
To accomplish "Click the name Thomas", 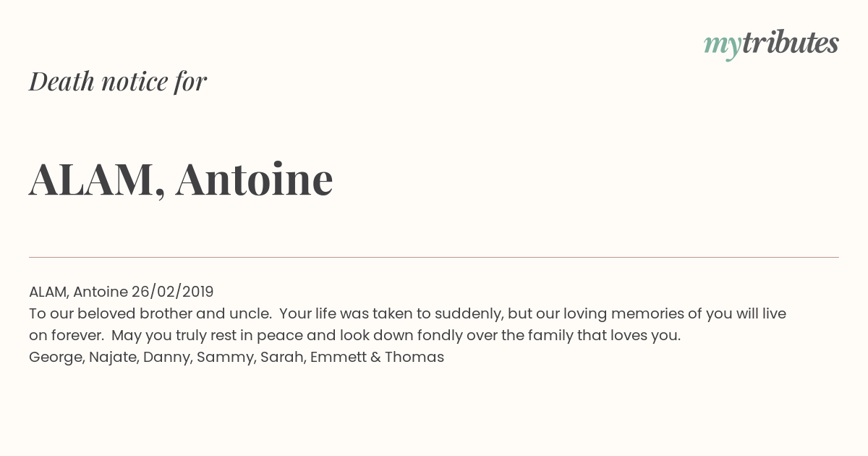I will tap(414, 358).
